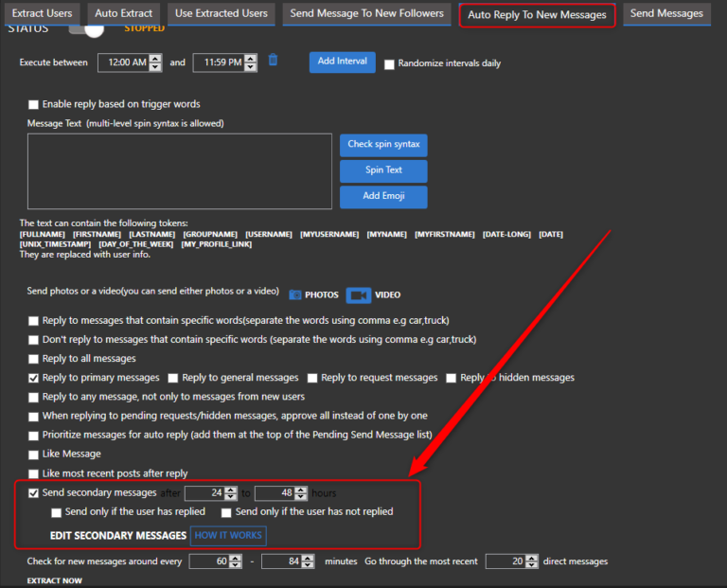727x588 pixels.
Task: Uncheck Reply to primary messages
Action: pyautogui.click(x=33, y=378)
